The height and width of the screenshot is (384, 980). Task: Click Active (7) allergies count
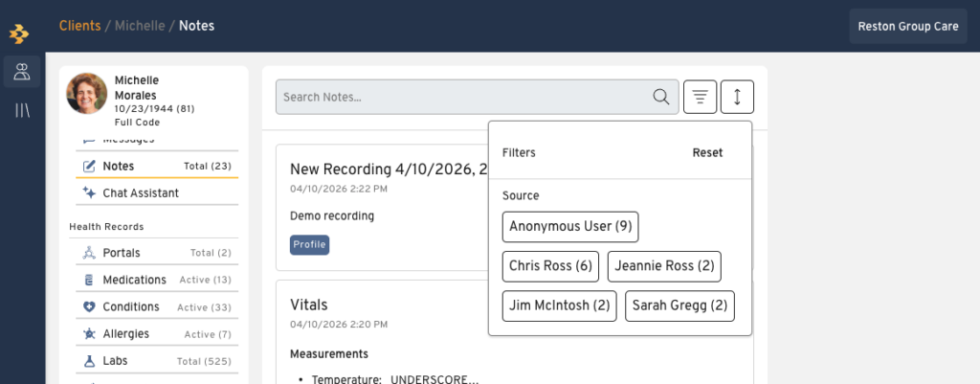coord(208,334)
